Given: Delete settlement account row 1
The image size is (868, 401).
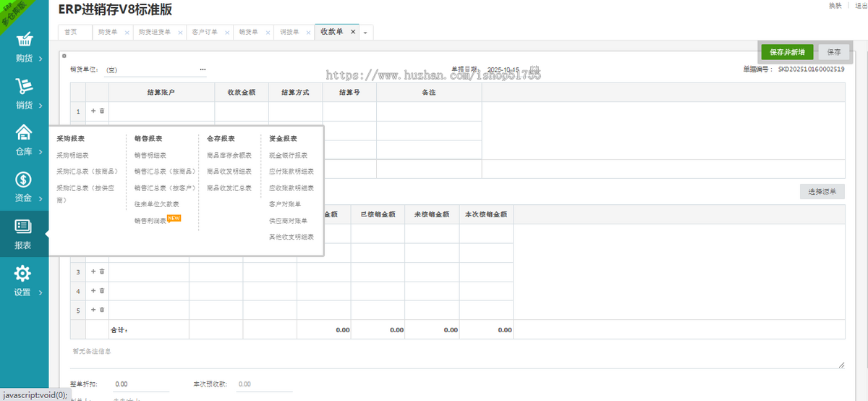Looking at the screenshot, I should (102, 111).
